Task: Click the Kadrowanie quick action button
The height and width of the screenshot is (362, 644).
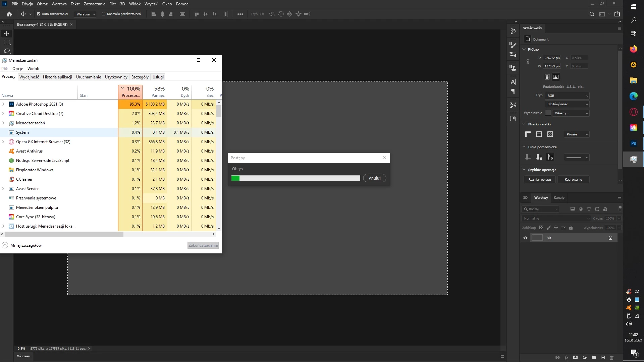Action: click(573, 179)
